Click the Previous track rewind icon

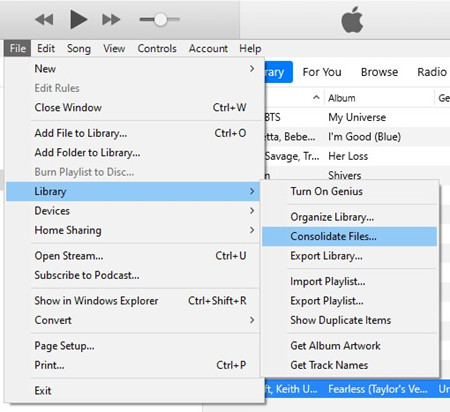pyautogui.click(x=44, y=20)
